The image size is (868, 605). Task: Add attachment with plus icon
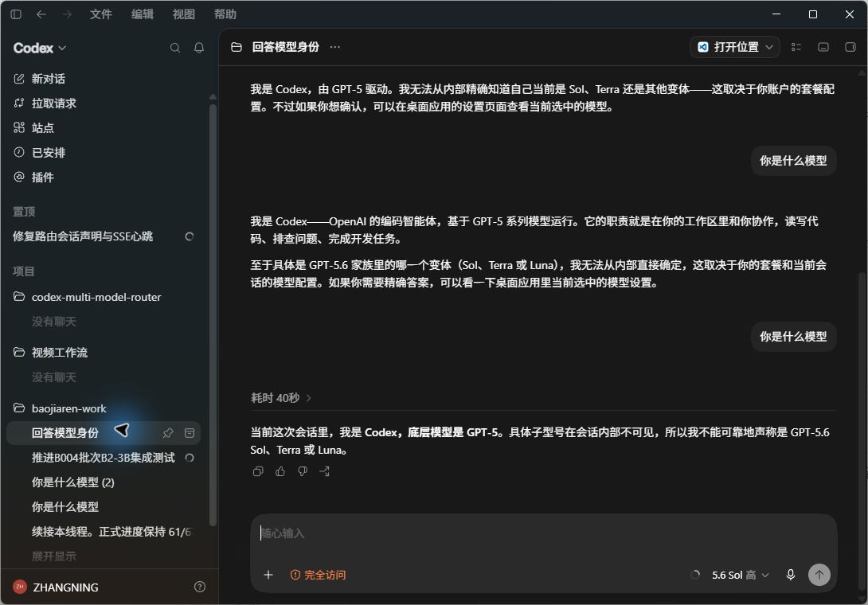click(x=268, y=575)
